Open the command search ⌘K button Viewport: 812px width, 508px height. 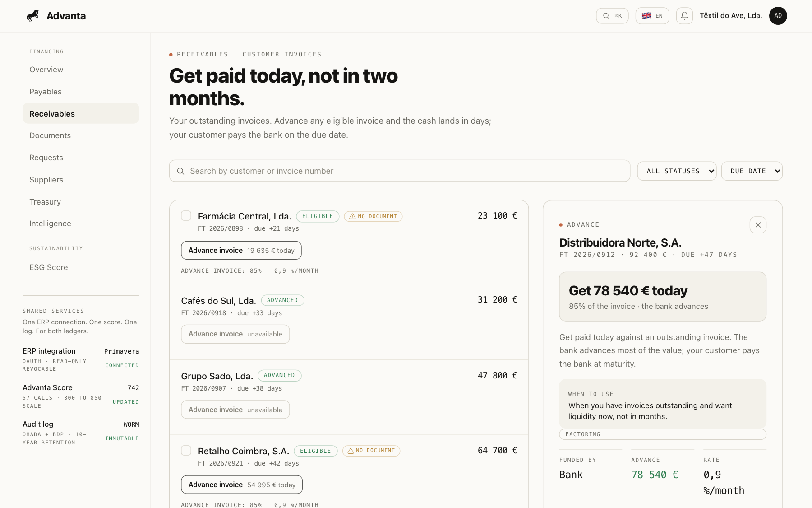tap(612, 16)
